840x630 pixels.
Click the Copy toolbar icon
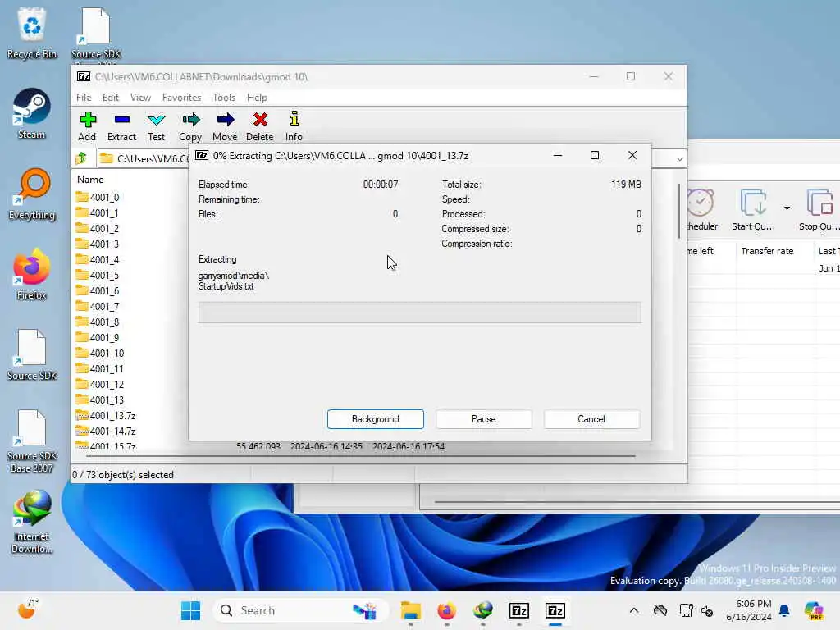point(190,126)
